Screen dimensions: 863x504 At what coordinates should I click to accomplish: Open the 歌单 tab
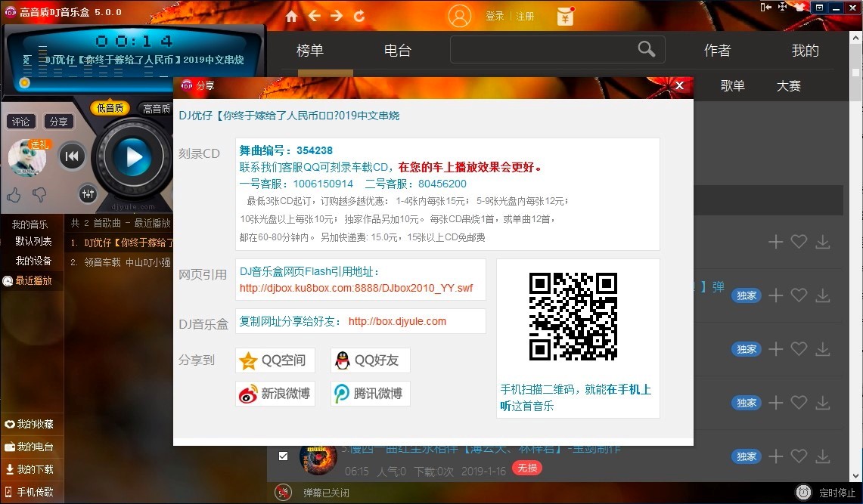[732, 85]
